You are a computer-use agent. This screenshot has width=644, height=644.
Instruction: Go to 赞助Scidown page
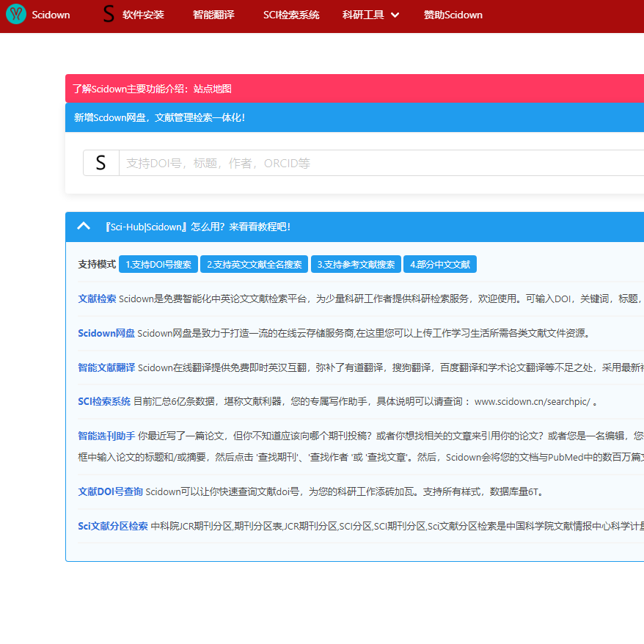coord(453,15)
